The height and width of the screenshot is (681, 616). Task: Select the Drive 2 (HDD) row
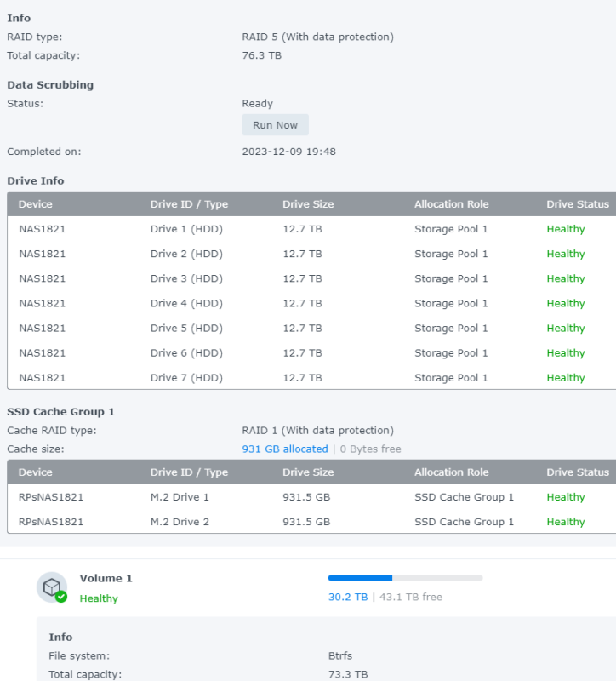tap(311, 254)
